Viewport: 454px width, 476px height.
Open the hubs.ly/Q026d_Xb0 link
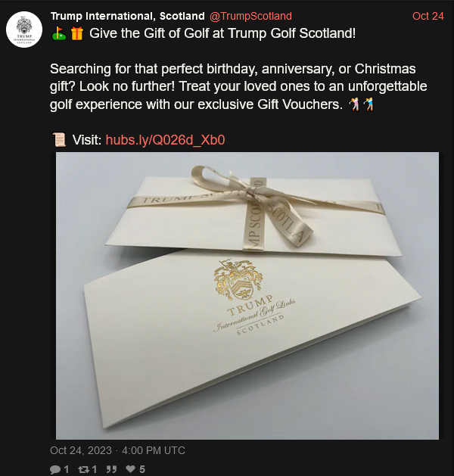pyautogui.click(x=166, y=140)
